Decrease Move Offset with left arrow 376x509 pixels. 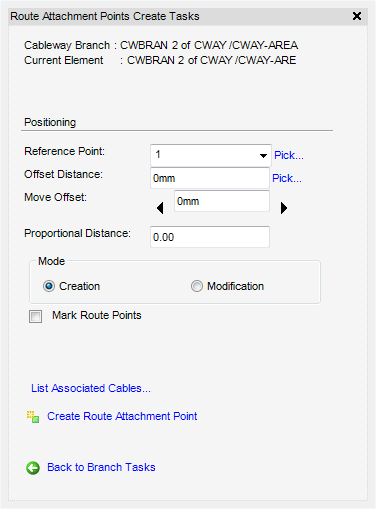(x=160, y=208)
